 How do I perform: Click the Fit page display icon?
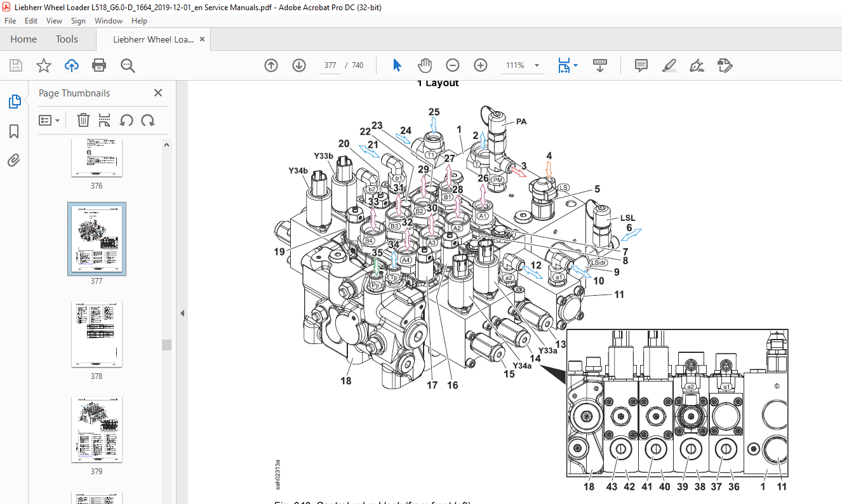click(x=563, y=65)
